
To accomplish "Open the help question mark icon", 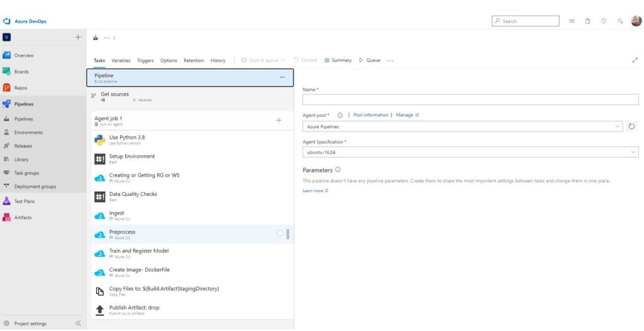I will pyautogui.click(x=604, y=21).
